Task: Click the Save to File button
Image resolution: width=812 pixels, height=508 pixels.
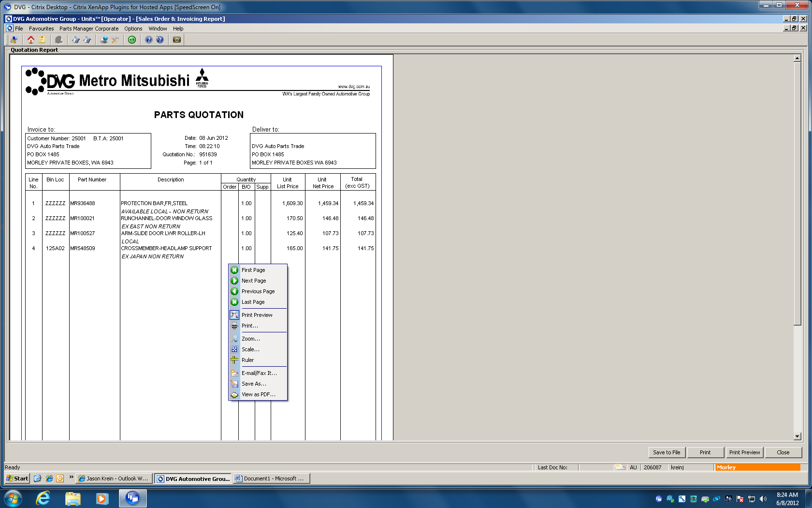Action: pos(667,452)
